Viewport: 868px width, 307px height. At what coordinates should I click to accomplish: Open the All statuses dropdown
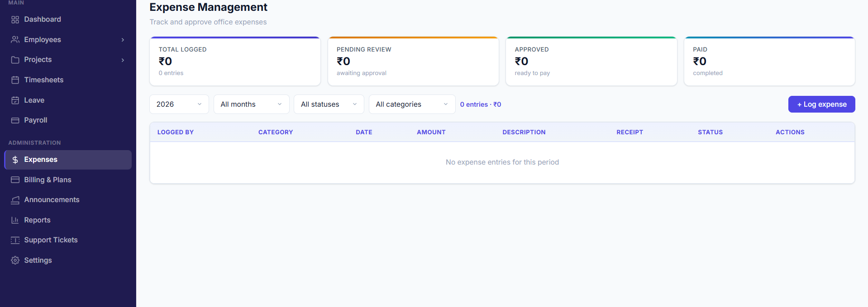(x=329, y=104)
